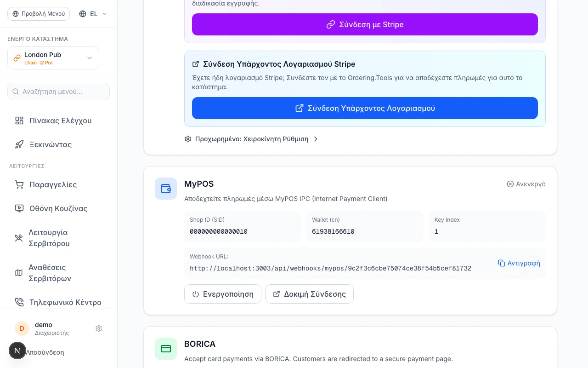The height and width of the screenshot is (368, 588).
Task: Click the demo user avatar
Action: [x=22, y=328]
